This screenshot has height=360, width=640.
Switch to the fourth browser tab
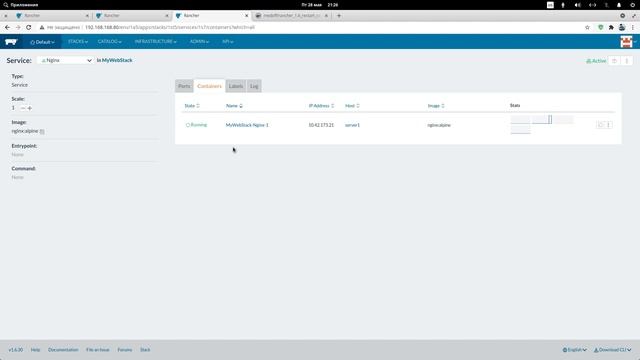(291, 16)
